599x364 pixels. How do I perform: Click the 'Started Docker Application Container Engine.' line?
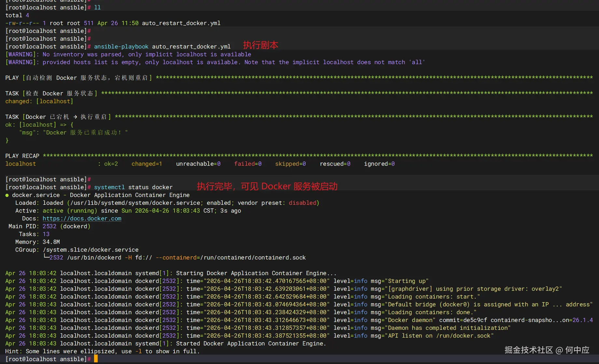coord(251,343)
